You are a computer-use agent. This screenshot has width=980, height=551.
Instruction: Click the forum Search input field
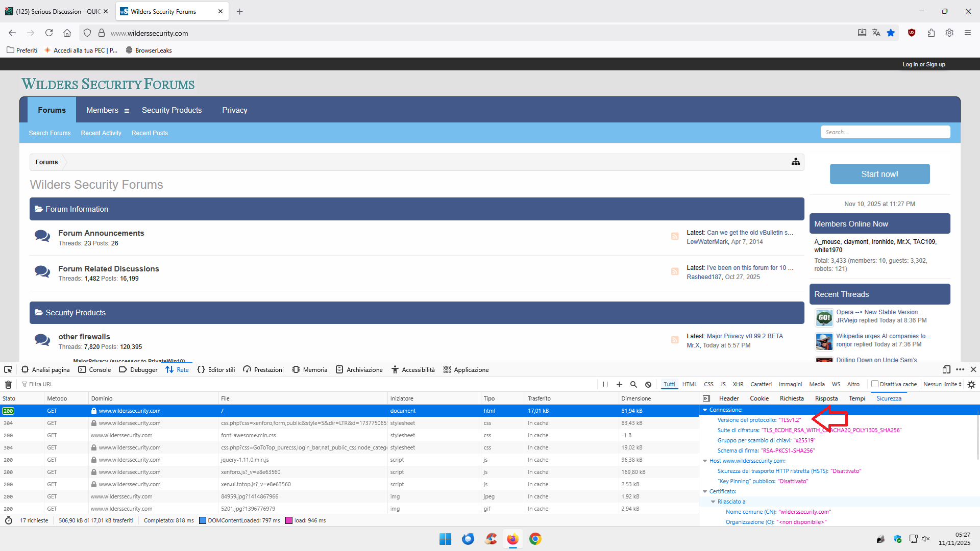point(885,132)
